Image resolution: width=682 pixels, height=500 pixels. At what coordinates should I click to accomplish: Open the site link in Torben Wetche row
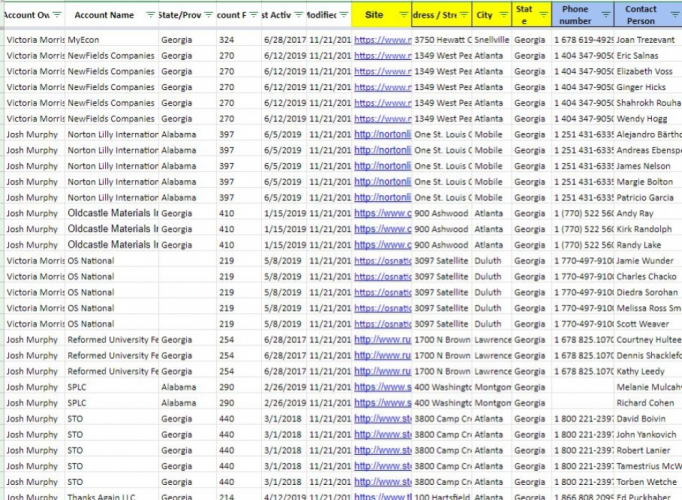pos(382,482)
